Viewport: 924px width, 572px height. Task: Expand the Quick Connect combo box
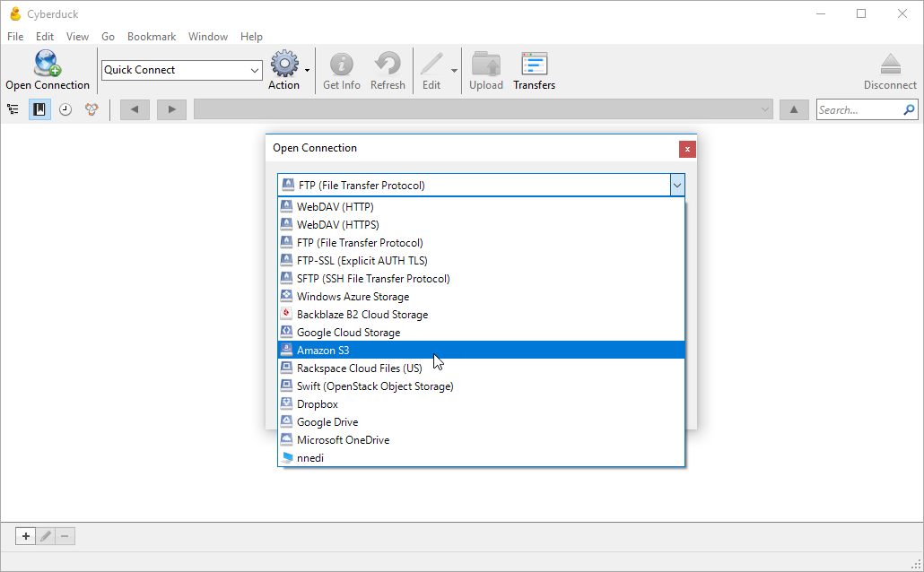click(255, 70)
